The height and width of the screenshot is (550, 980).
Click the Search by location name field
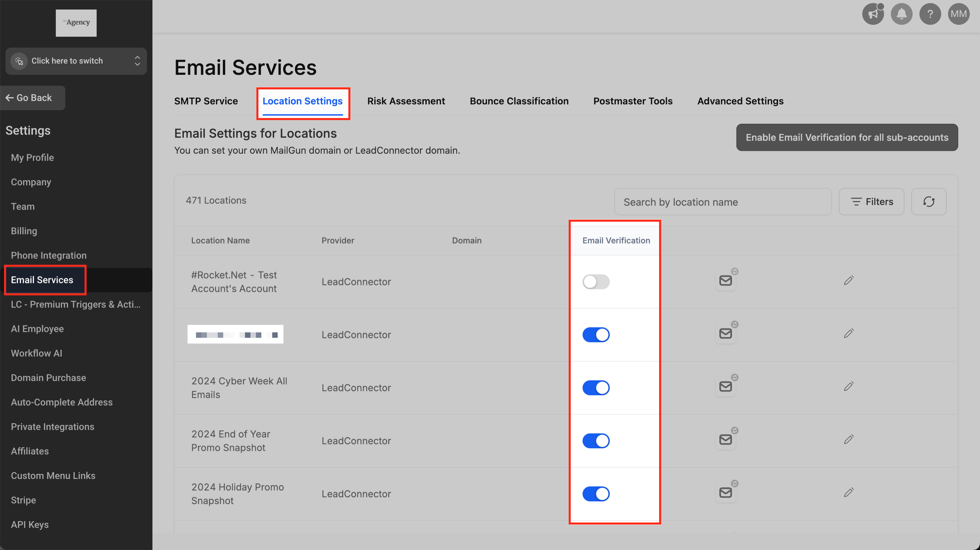pyautogui.click(x=722, y=202)
